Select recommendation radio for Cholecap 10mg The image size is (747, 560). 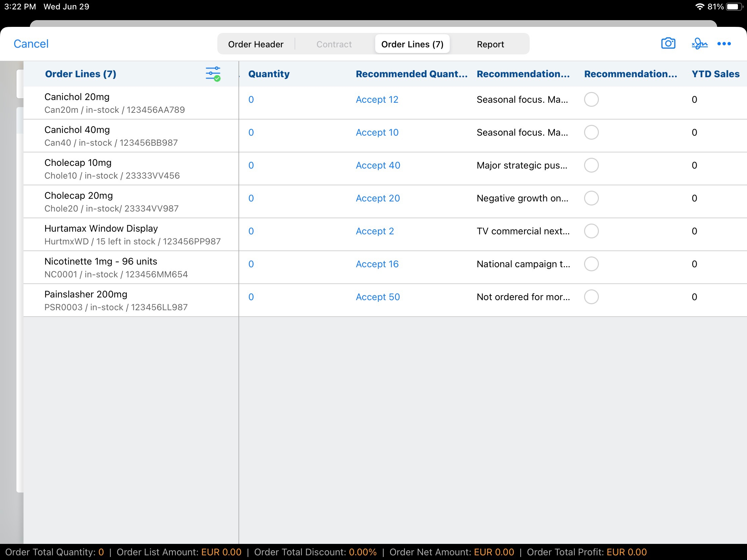click(591, 165)
